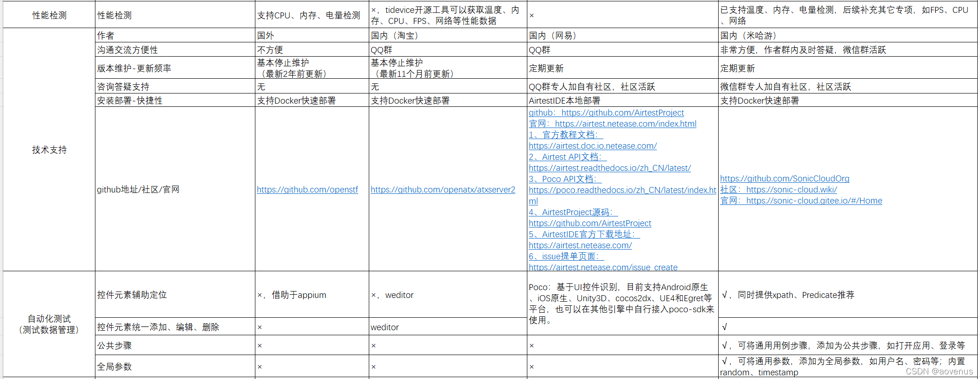Select the '版本维护-更新频率' row label
Image resolution: width=980 pixels, height=379 pixels.
(175, 68)
